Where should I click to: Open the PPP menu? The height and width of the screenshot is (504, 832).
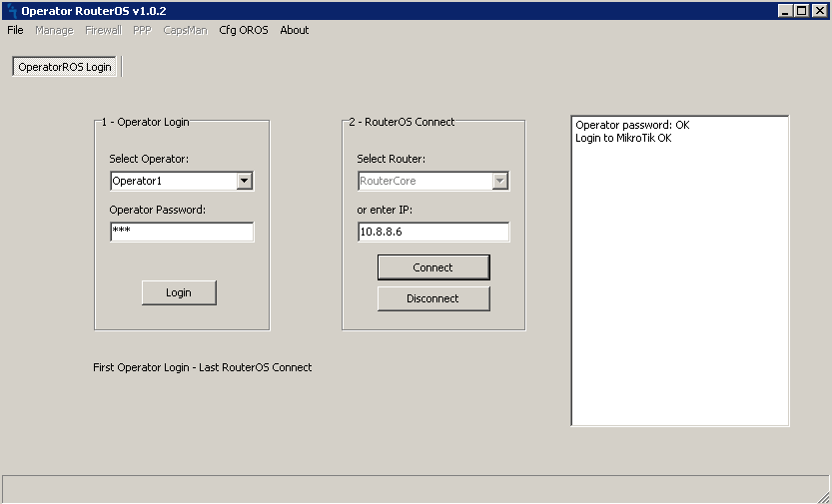(x=142, y=30)
